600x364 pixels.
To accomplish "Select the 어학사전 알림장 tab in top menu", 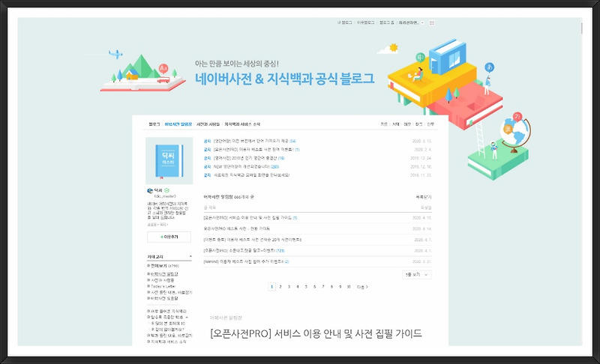I will click(x=178, y=124).
